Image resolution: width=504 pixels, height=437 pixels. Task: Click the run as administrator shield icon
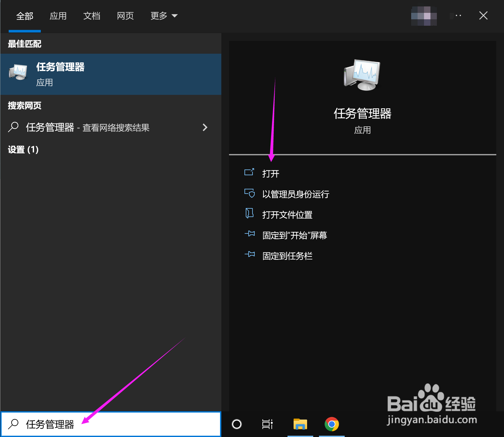[x=250, y=193]
